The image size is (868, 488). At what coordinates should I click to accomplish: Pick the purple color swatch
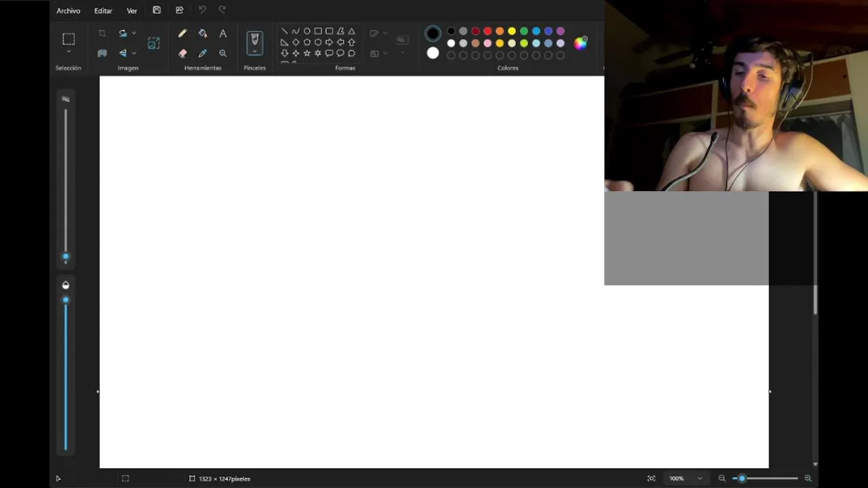click(560, 31)
